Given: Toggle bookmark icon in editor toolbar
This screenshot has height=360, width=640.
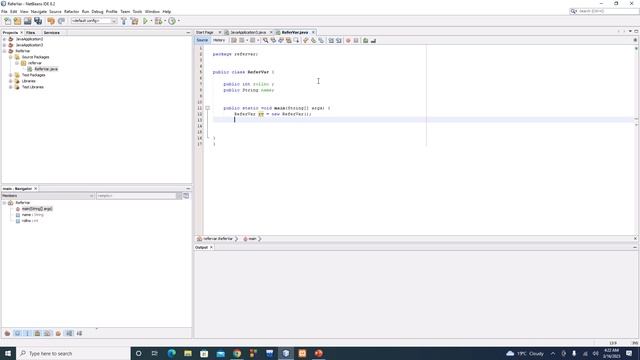Looking at the screenshot, I should (321, 40).
